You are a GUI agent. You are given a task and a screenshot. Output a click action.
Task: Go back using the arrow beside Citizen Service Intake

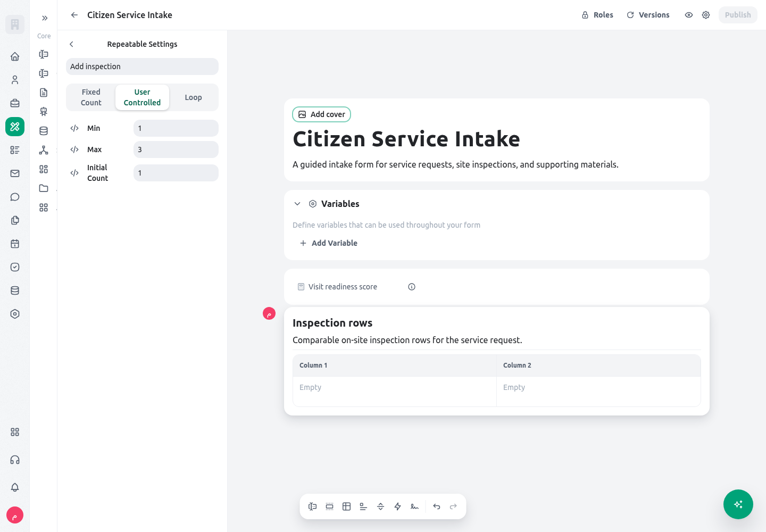pyautogui.click(x=74, y=15)
